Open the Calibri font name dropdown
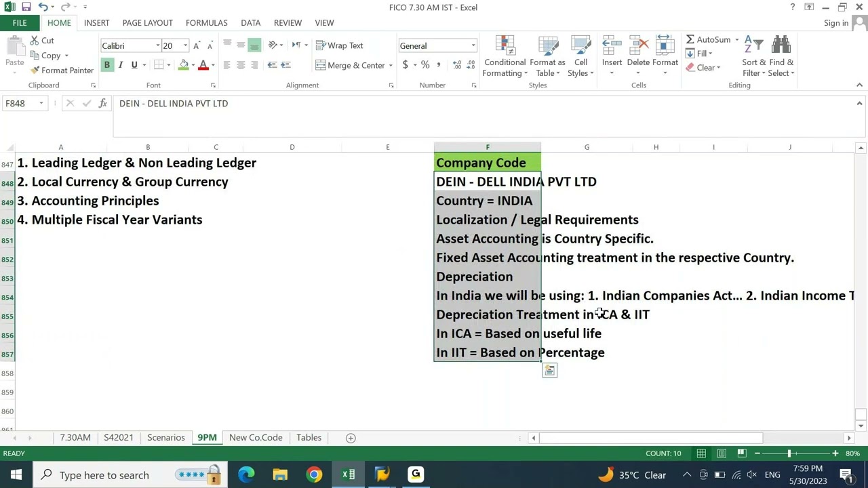The height and width of the screenshot is (488, 868). (x=158, y=45)
